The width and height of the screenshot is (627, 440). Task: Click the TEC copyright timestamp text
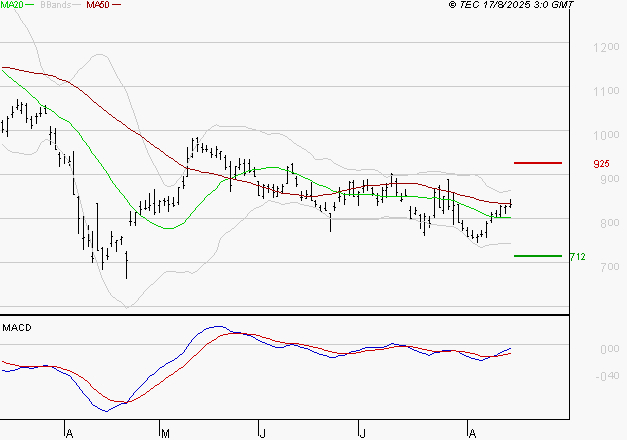[x=512, y=6]
